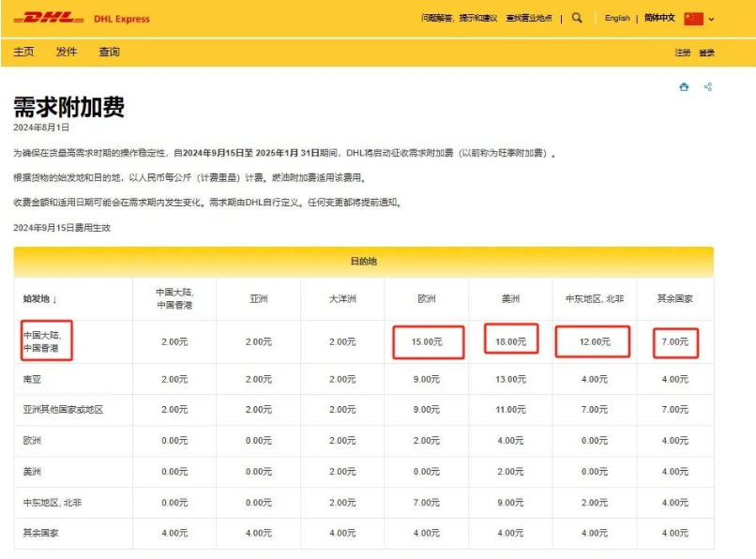Image resolution: width=756 pixels, height=559 pixels.
Task: Click the 欧洲 row label
Action: point(32,440)
